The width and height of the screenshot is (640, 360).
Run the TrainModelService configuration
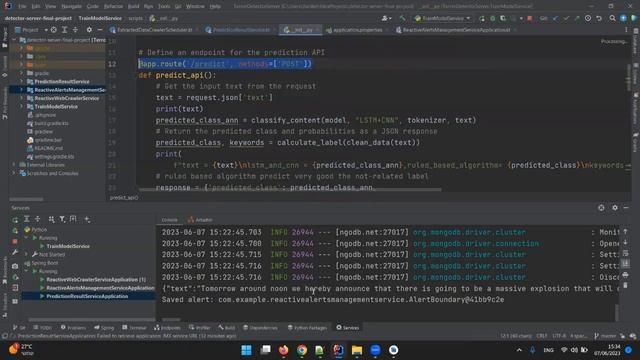[482, 18]
